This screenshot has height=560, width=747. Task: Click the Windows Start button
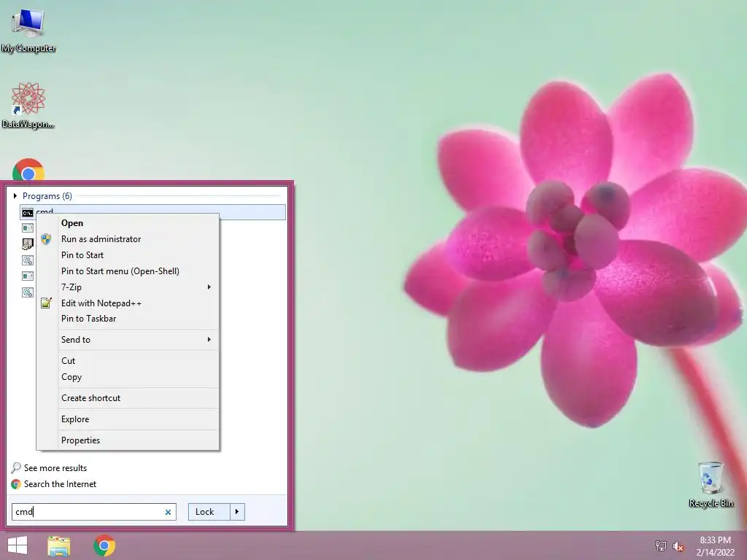(x=18, y=545)
